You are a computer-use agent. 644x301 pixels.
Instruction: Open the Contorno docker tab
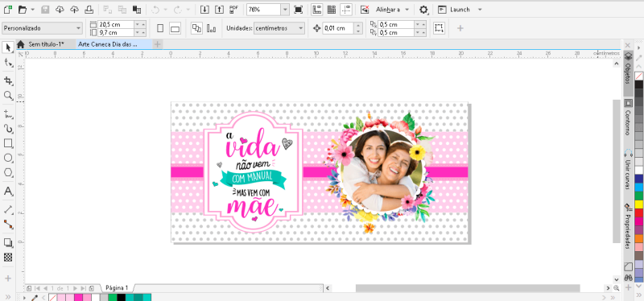coord(628,117)
